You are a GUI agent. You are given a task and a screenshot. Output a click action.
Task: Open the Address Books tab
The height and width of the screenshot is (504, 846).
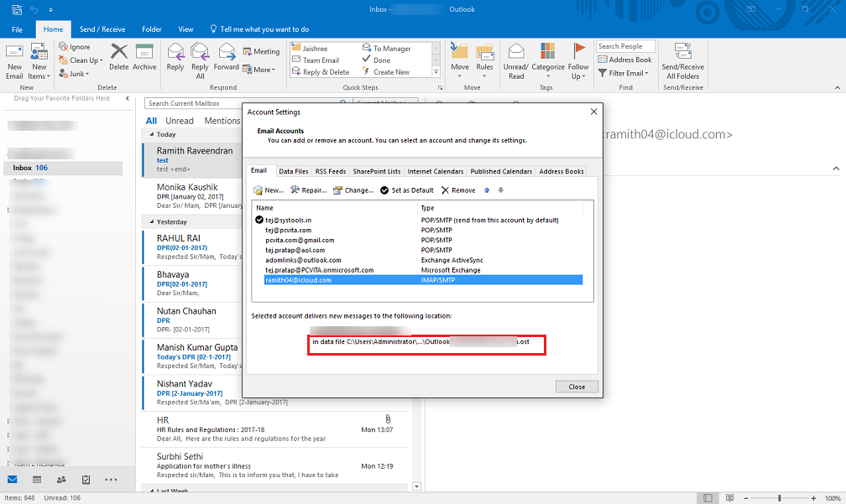pos(561,171)
